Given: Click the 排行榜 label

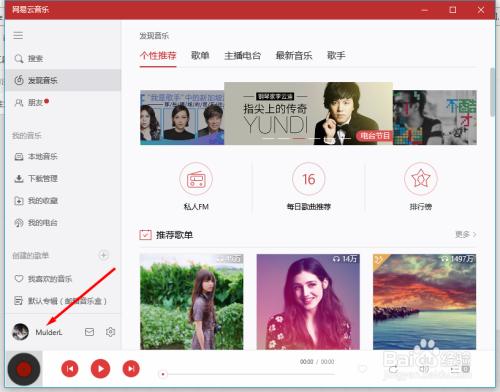Looking at the screenshot, I should (421, 207).
